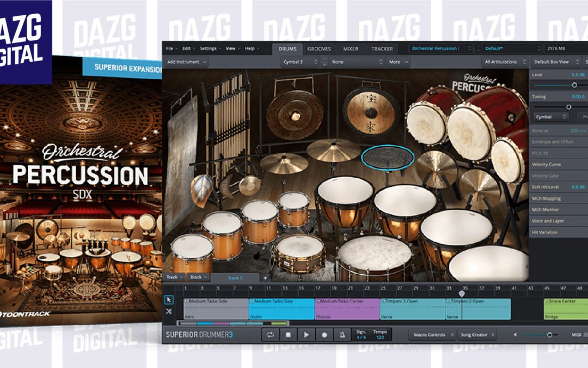Open the Song Creator panel

(x=476, y=335)
